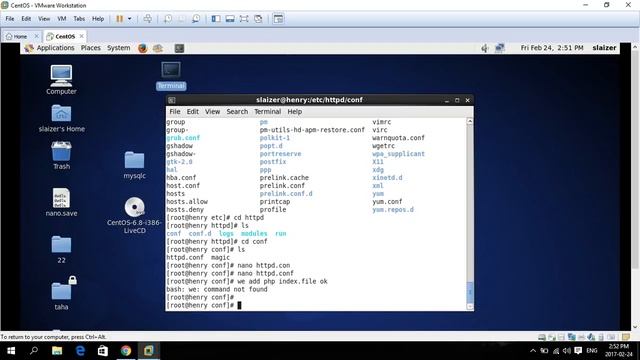Open File Explorer from the taskbar
The width and height of the screenshot is (640, 360).
coord(57,351)
